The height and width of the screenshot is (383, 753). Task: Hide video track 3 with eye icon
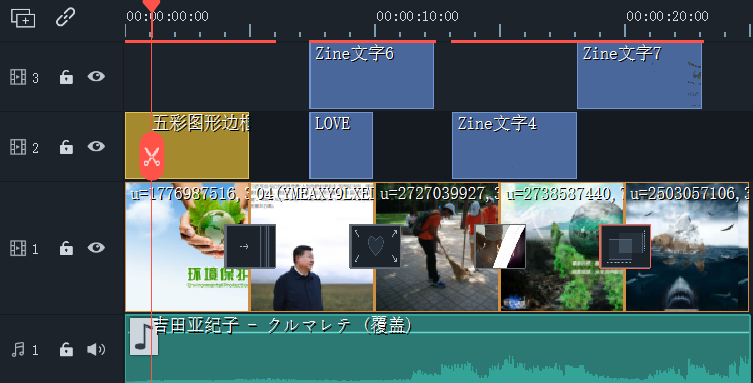pyautogui.click(x=96, y=76)
